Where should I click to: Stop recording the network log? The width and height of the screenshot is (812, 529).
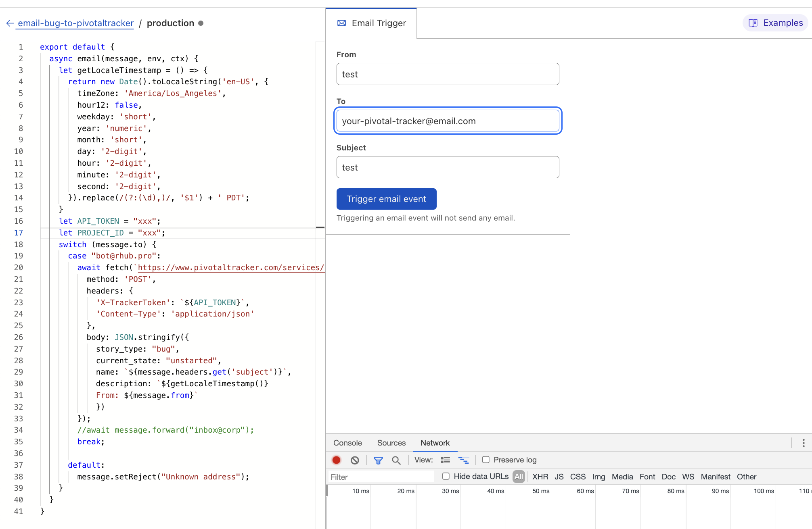pyautogui.click(x=336, y=460)
